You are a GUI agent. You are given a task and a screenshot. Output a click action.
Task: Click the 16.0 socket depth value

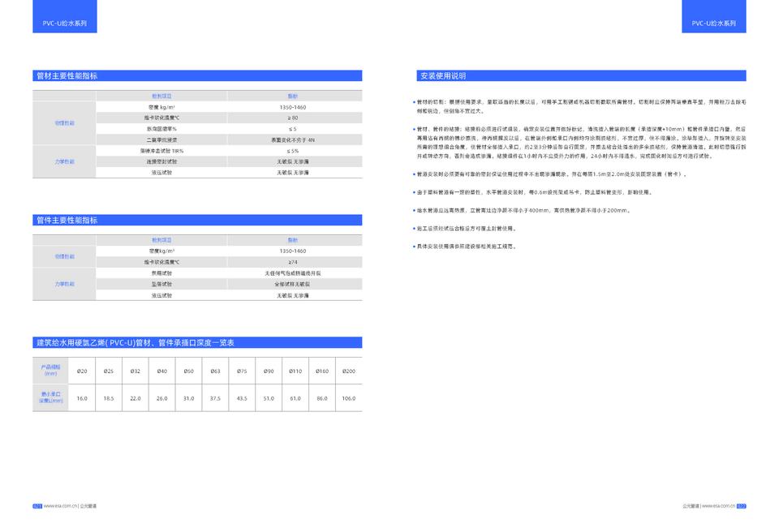[82, 398]
